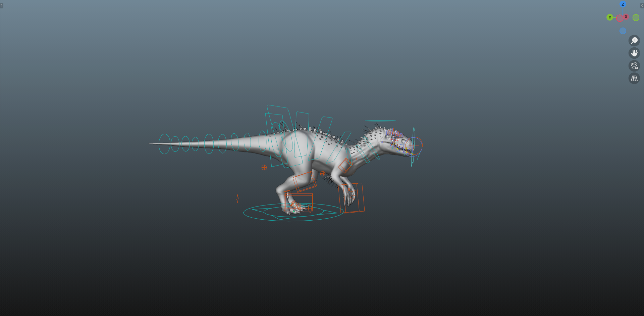
Task: Click the green Y axis gizmo handle
Action: click(x=610, y=17)
